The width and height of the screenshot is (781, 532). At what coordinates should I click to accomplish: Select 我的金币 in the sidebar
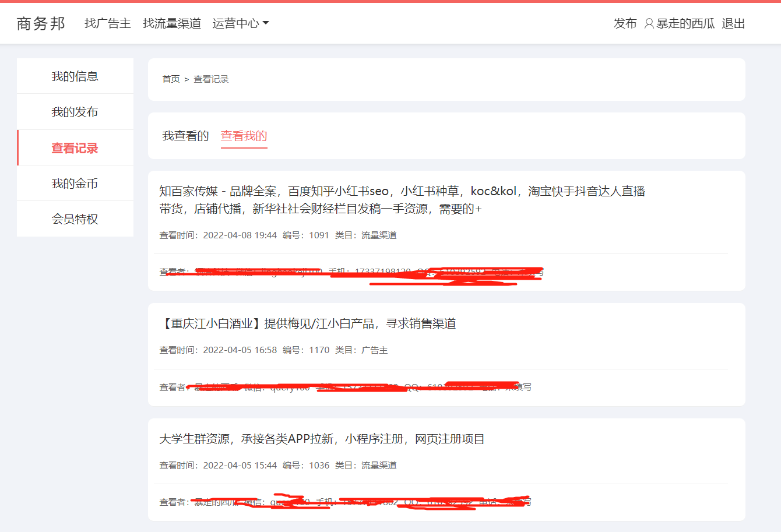[x=75, y=184]
